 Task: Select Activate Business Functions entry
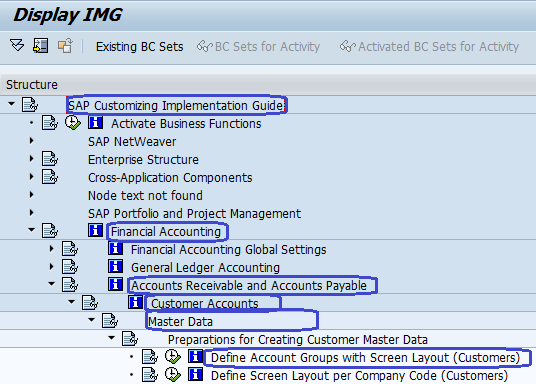click(x=186, y=123)
